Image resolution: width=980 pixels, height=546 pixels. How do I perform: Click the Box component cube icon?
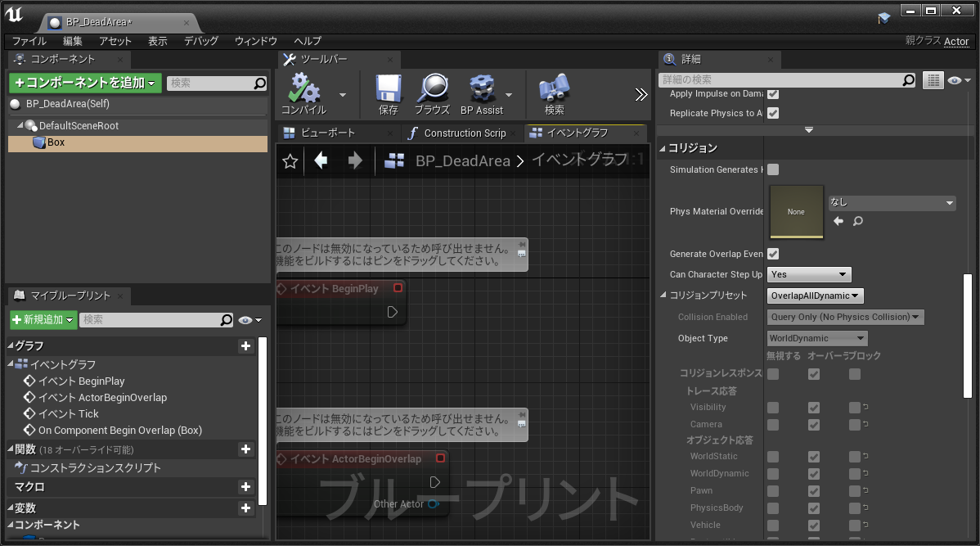pyautogui.click(x=38, y=142)
